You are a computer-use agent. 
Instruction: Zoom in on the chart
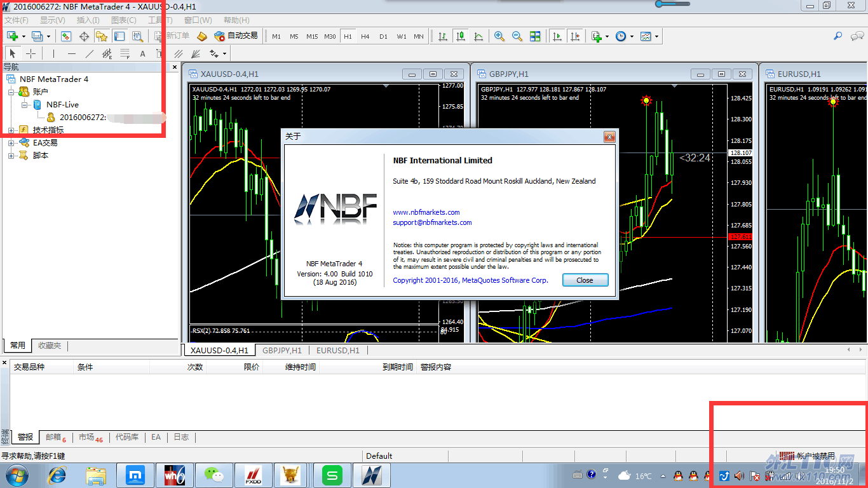(499, 36)
